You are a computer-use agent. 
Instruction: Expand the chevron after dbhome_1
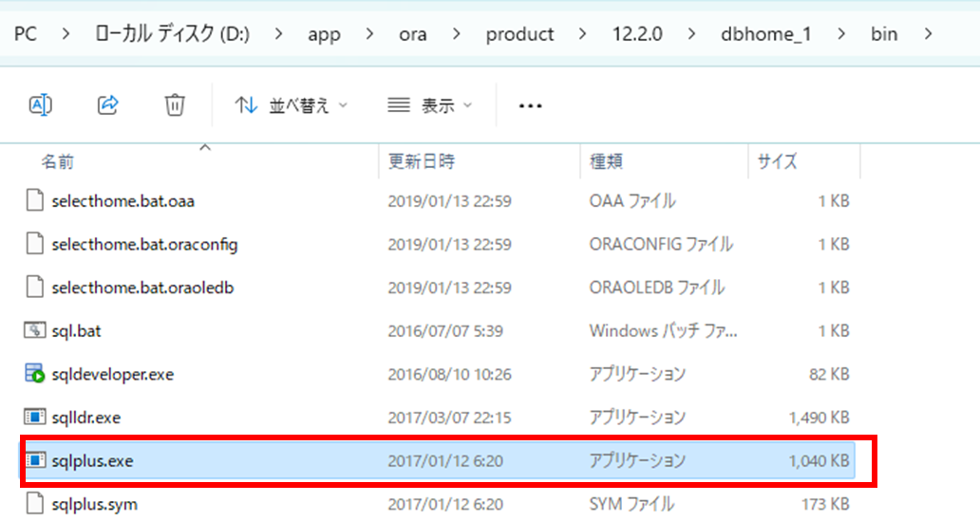(x=841, y=34)
